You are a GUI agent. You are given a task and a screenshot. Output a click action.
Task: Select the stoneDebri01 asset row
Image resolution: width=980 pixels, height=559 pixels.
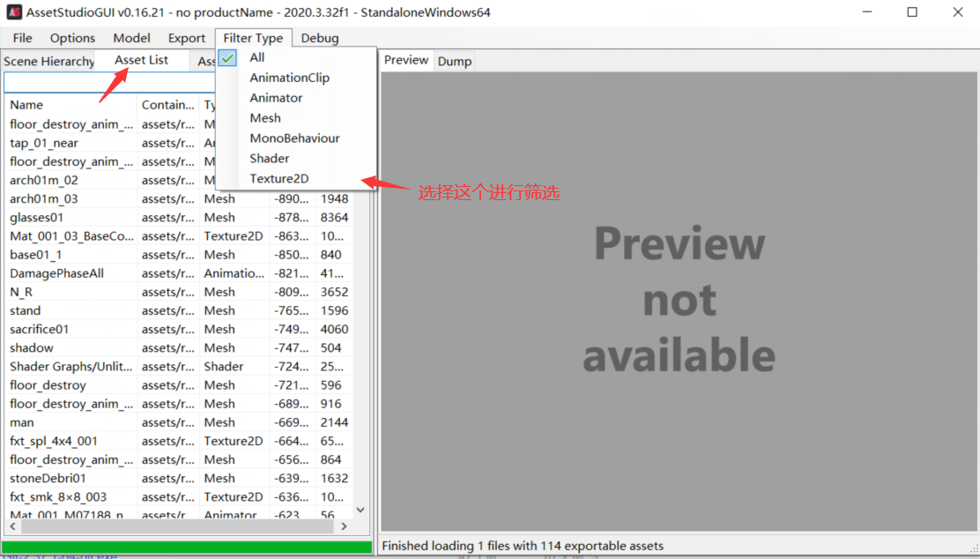(178, 479)
